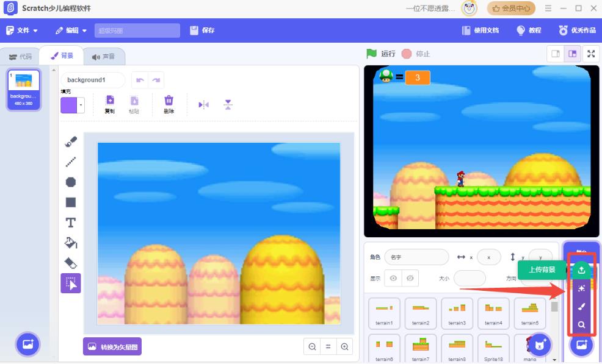Switch to the 声音 tab
Screen dimensions: 602x364
coord(103,57)
